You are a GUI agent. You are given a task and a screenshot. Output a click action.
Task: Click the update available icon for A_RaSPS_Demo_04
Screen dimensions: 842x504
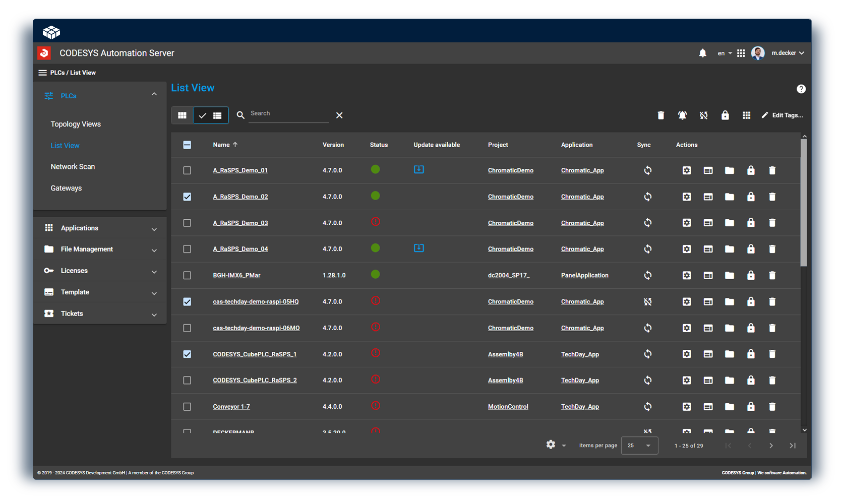click(x=418, y=248)
